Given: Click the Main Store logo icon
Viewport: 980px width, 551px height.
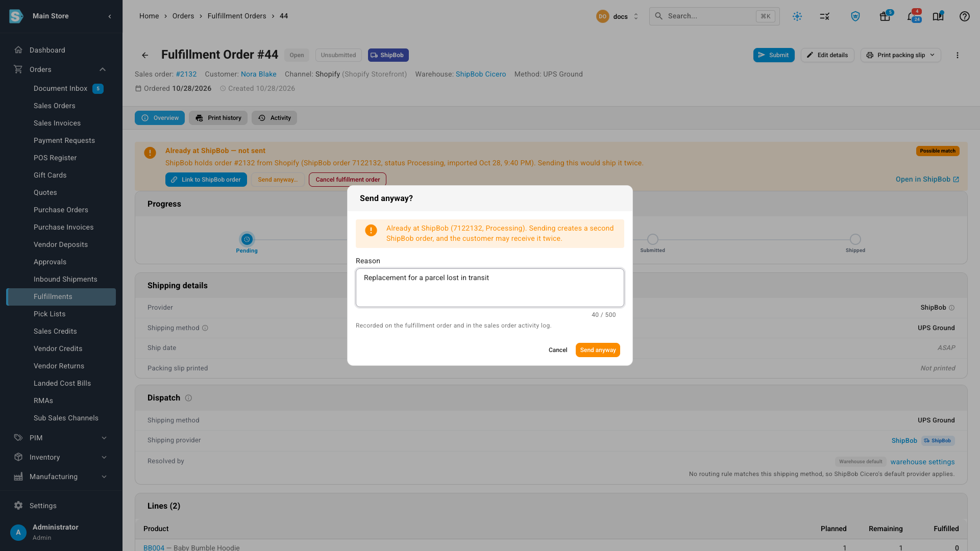Looking at the screenshot, I should (16, 16).
